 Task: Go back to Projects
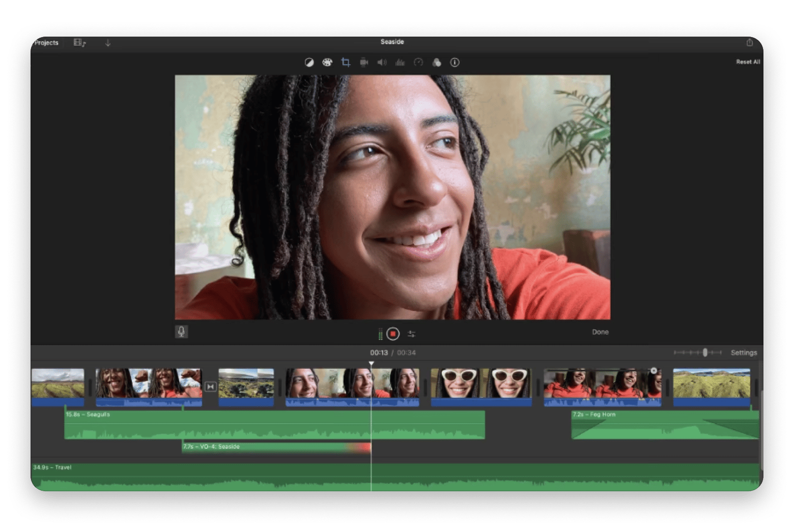[46, 43]
